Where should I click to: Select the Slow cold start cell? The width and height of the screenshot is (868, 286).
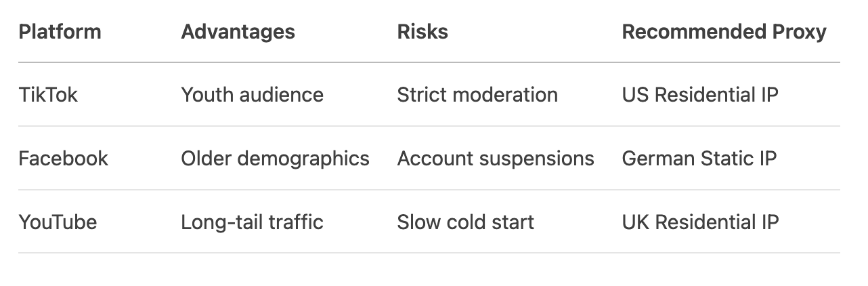tap(466, 222)
